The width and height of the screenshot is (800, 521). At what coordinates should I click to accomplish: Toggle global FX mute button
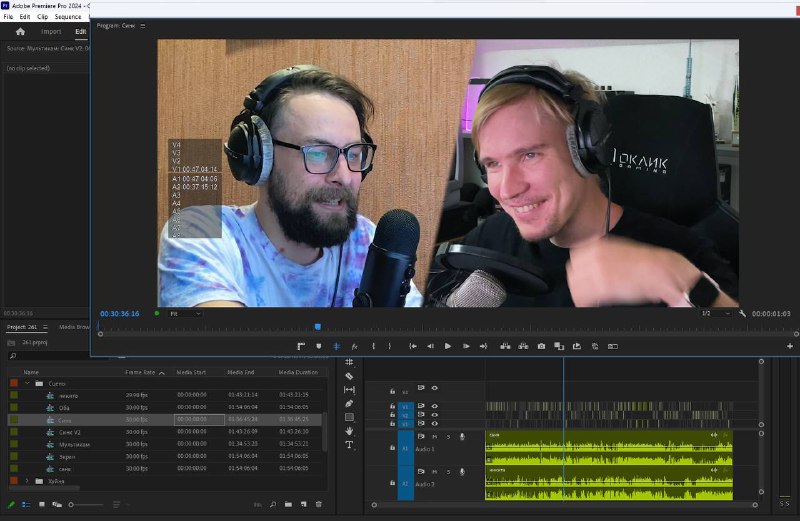pos(355,346)
